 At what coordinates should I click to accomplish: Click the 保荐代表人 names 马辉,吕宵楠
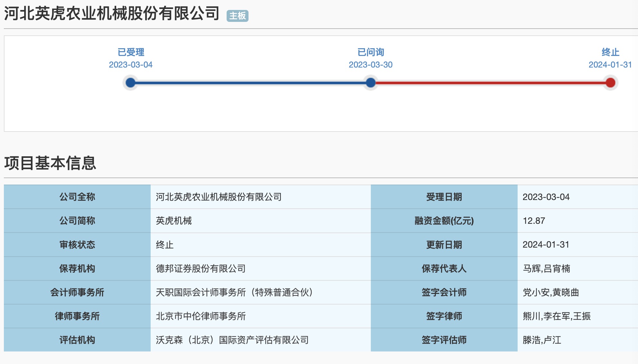(x=546, y=268)
